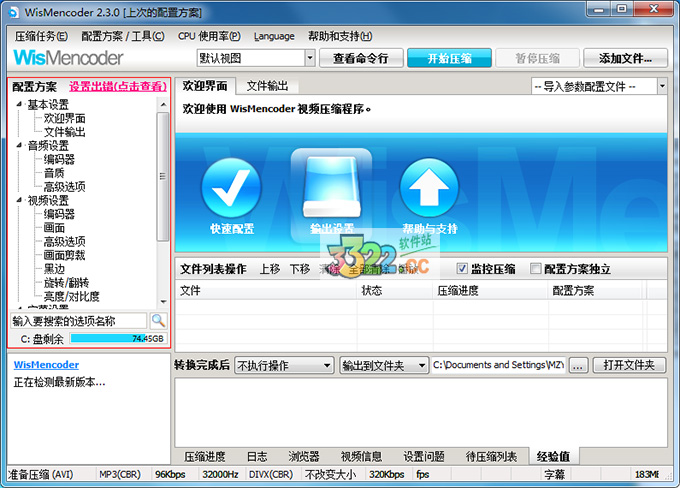Click 下移 in the file list operations

(x=300, y=269)
